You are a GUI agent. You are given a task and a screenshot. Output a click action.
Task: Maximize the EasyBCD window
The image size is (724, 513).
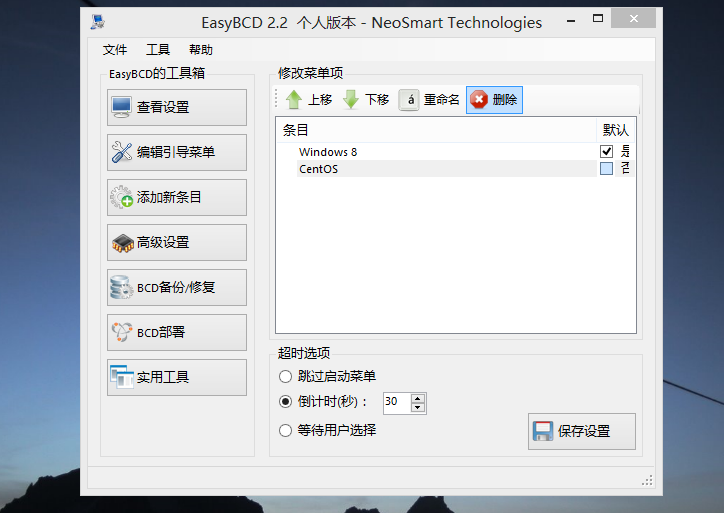598,19
